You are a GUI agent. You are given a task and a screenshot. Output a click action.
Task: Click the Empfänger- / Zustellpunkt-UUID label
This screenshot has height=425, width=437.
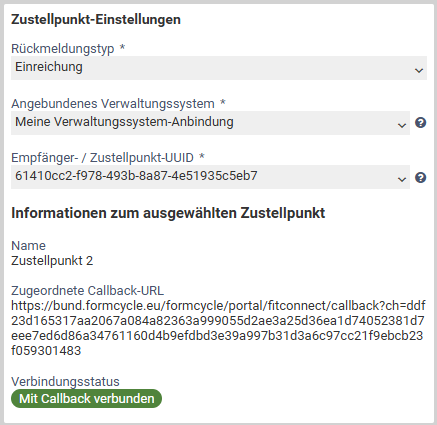(x=102, y=158)
